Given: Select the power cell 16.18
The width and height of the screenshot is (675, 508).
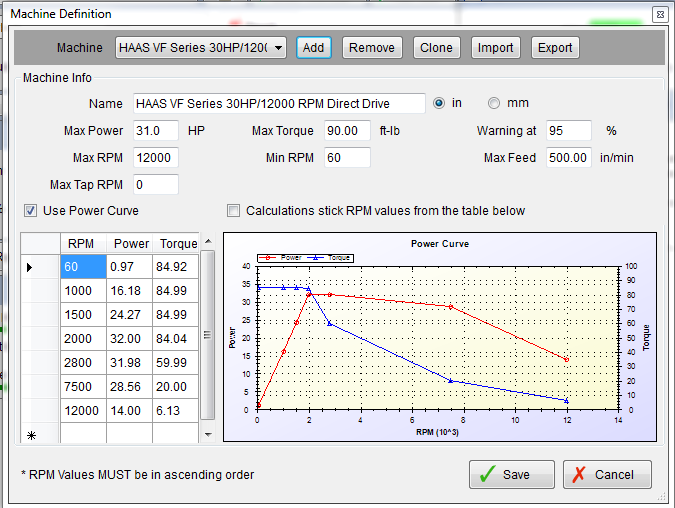Looking at the screenshot, I should click(x=129, y=291).
